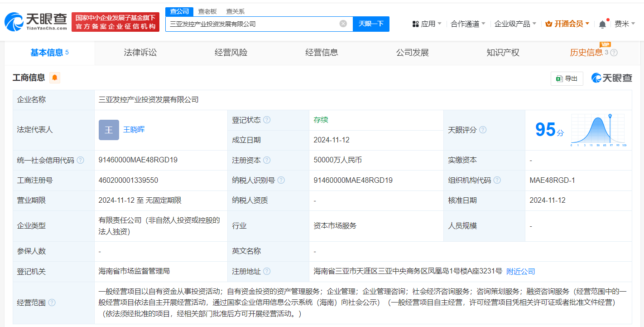
Task: Expand the 应用 dropdown menu
Action: (x=427, y=24)
